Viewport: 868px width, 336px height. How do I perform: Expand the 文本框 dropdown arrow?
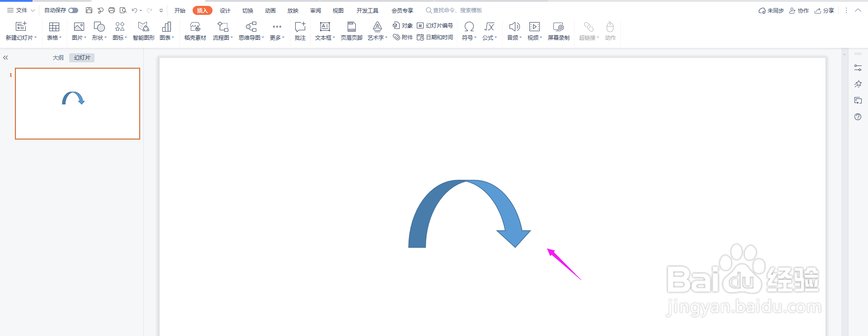[x=334, y=38]
